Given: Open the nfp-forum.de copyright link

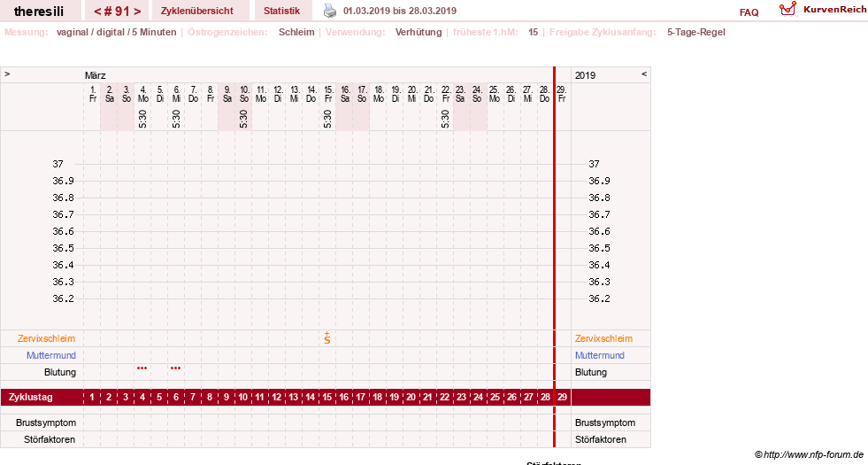Looking at the screenshot, I should tap(809, 454).
